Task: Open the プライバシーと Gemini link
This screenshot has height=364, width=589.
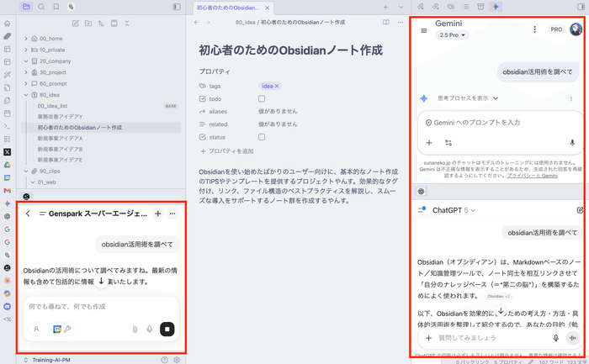Action: [x=533, y=176]
